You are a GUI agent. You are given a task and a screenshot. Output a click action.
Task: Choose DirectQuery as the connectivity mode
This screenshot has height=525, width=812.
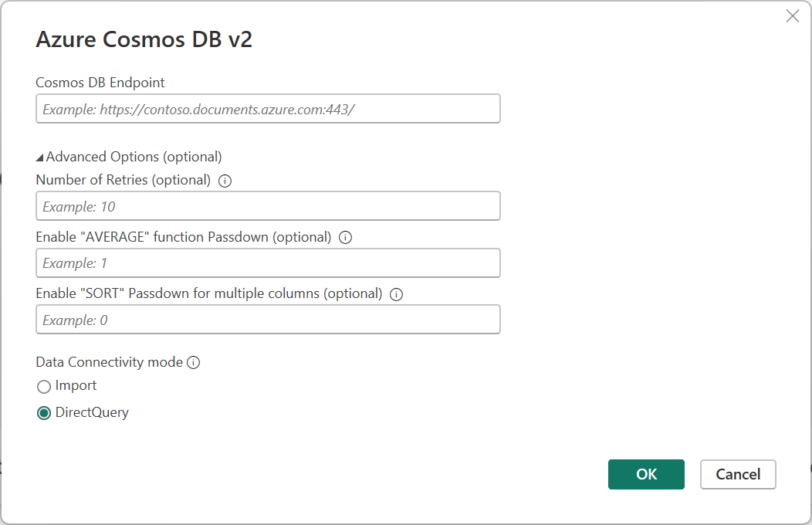(x=44, y=412)
